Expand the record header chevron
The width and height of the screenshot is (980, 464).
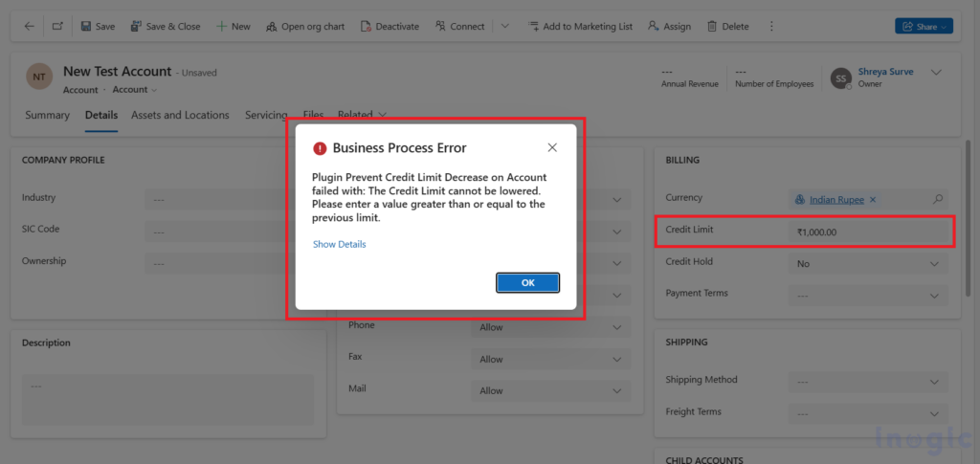coord(936,73)
